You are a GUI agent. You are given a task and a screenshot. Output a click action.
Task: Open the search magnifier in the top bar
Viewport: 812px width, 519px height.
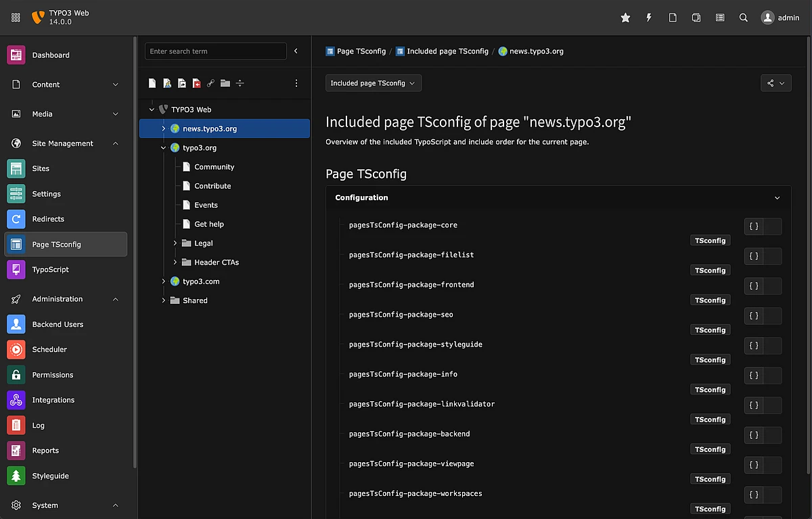click(x=744, y=18)
